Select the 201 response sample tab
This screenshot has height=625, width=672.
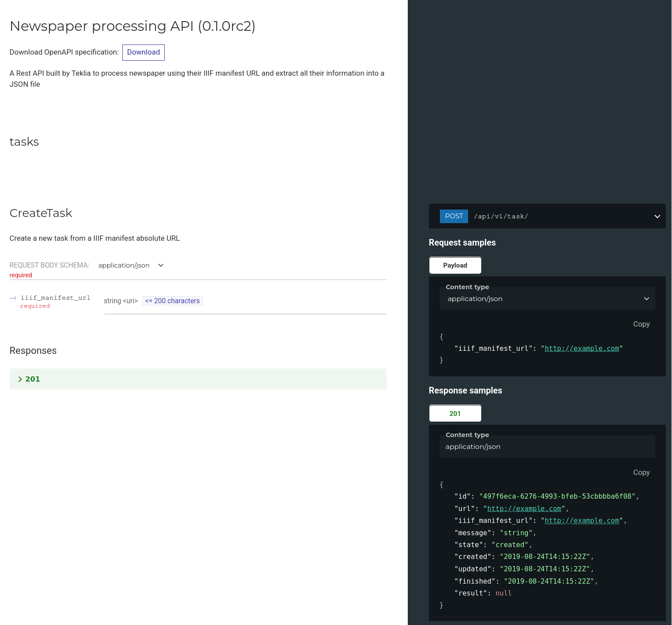click(x=455, y=414)
